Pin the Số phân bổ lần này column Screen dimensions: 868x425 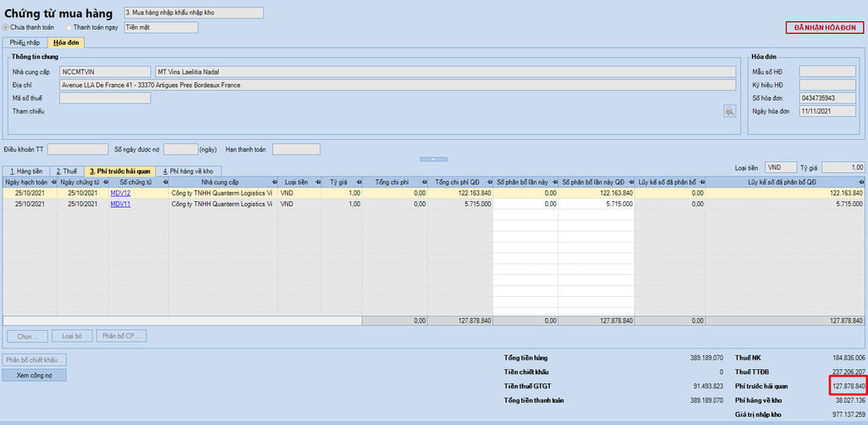554,182
